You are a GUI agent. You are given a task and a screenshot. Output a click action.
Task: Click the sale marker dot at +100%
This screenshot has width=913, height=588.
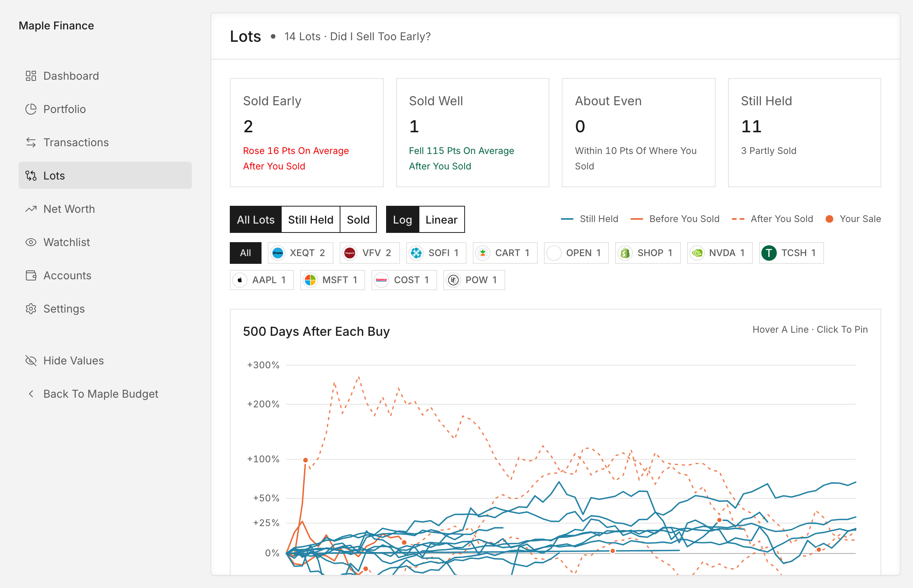(306, 460)
